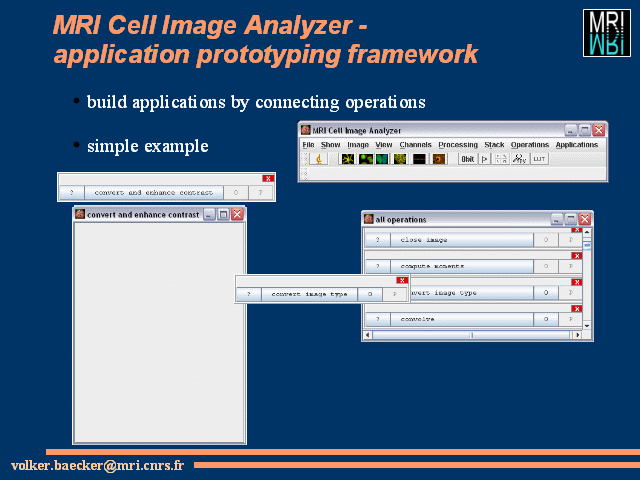640x480 pixels.
Task: Open the Stack menu
Action: 494,144
